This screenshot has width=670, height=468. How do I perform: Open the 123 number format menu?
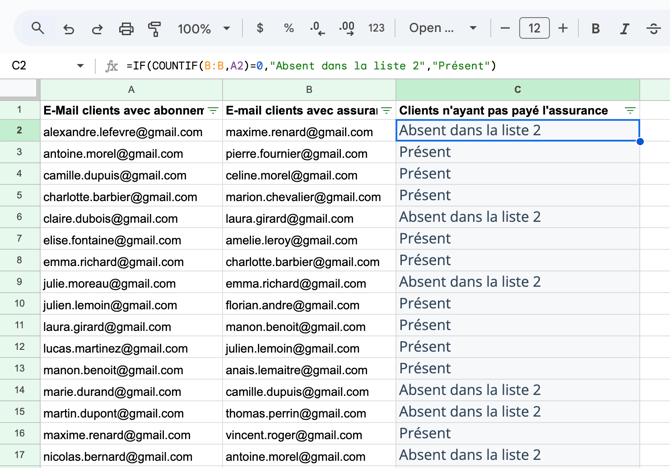coord(377,29)
